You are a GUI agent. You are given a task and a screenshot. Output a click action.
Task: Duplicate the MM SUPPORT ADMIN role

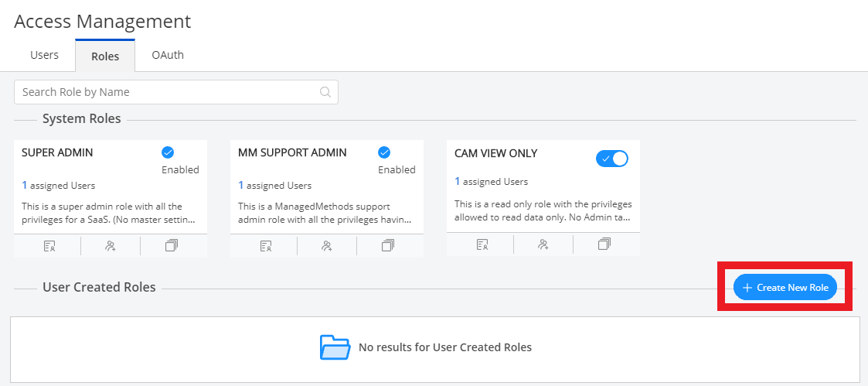388,246
